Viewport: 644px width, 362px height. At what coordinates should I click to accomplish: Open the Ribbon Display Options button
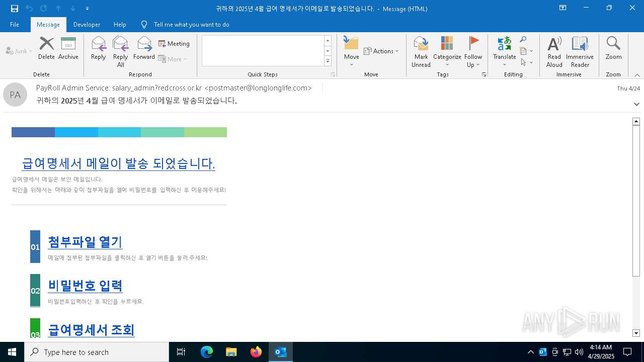[x=563, y=8]
